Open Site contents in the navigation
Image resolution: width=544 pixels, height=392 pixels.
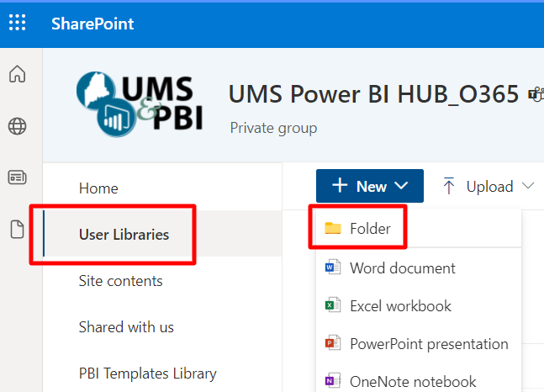pos(121,281)
